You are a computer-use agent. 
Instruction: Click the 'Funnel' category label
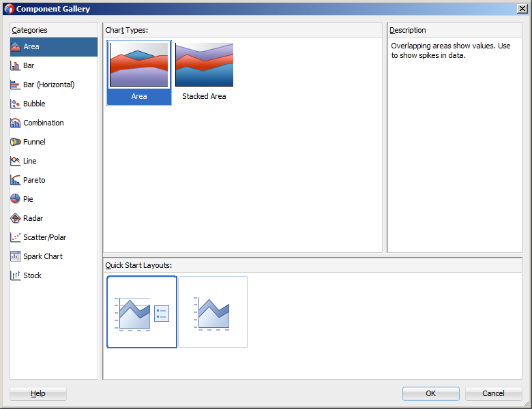click(x=34, y=142)
